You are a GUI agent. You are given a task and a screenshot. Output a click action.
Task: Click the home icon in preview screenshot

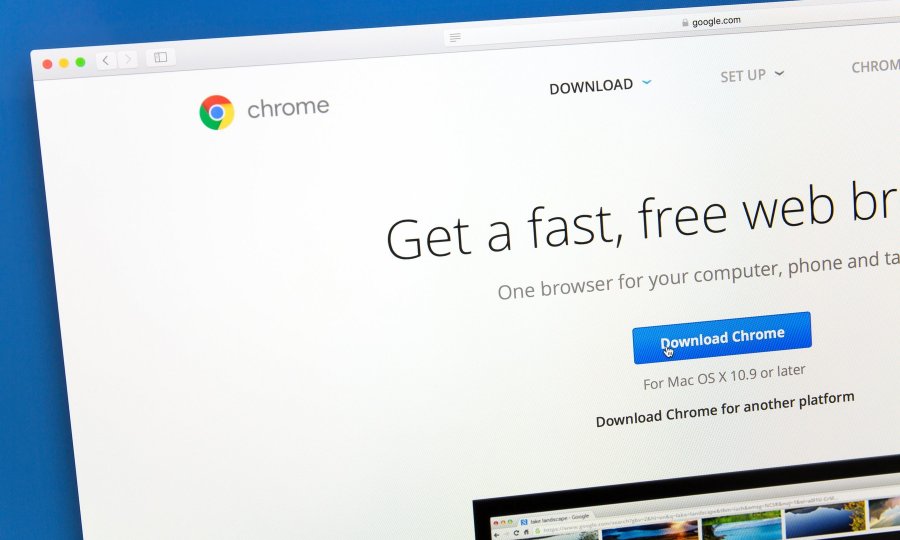[526, 532]
